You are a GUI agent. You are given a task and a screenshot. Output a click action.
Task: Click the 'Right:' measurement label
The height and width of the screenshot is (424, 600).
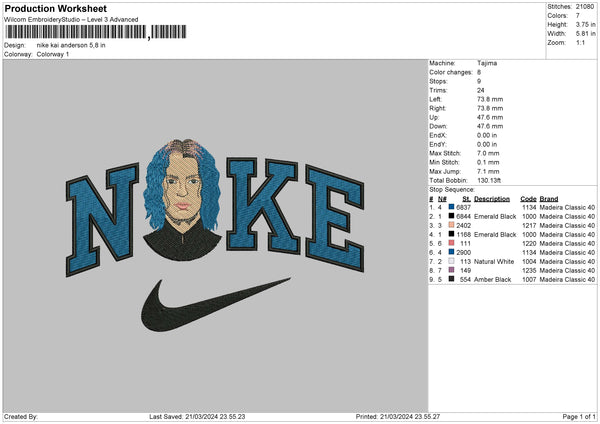click(437, 108)
